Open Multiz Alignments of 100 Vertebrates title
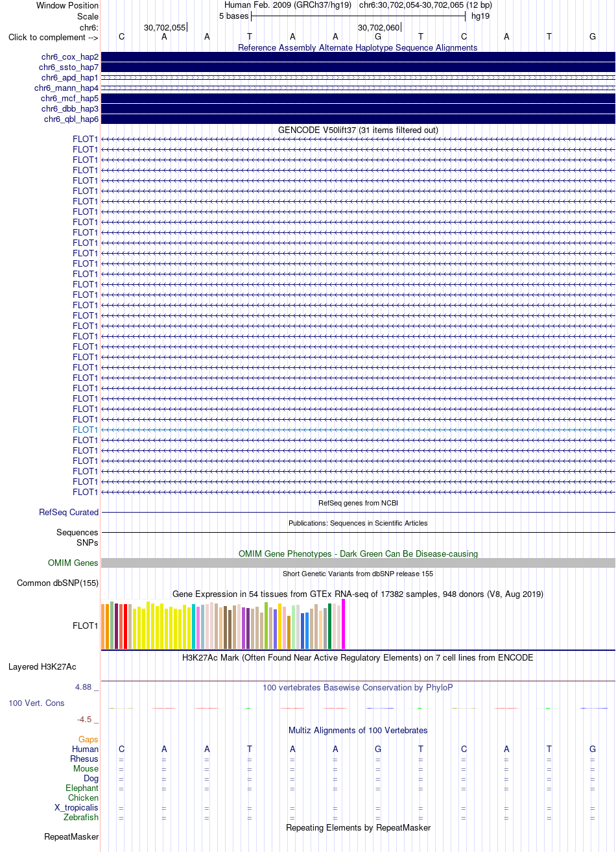 (x=358, y=730)
